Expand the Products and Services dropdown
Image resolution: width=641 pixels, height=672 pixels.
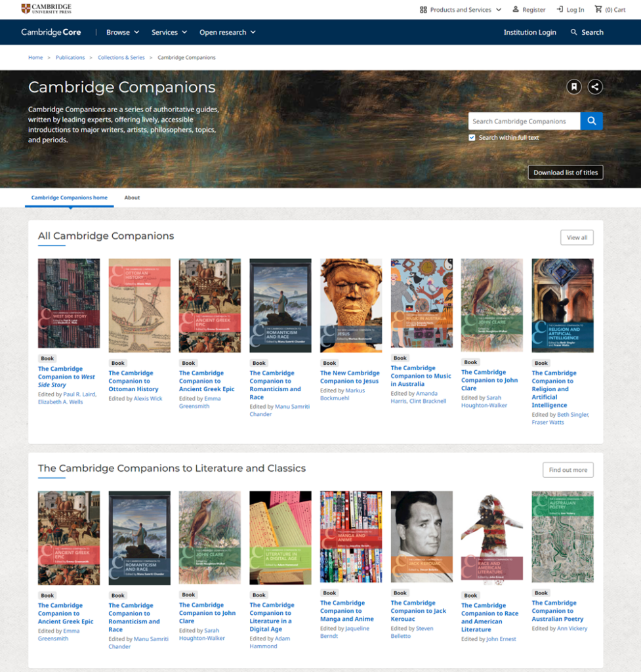[x=461, y=10]
